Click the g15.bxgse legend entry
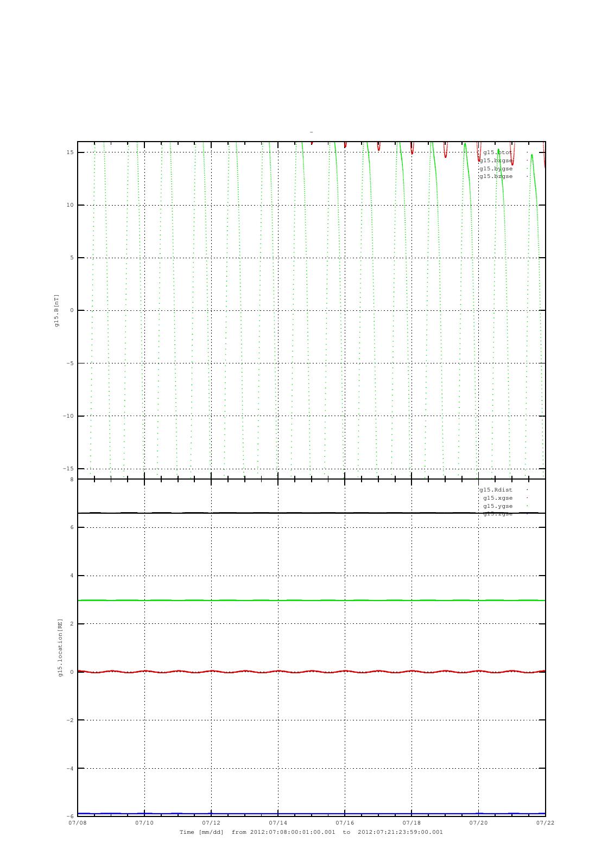Image resolution: width=614 pixels, height=868 pixels. [496, 161]
